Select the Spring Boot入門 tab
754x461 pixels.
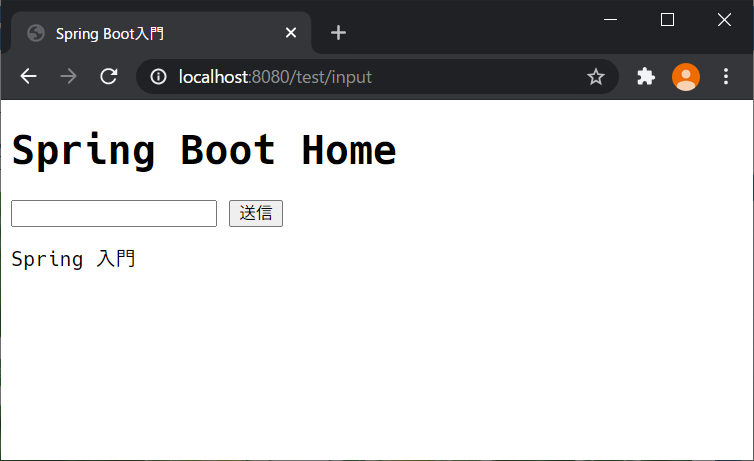[161, 33]
